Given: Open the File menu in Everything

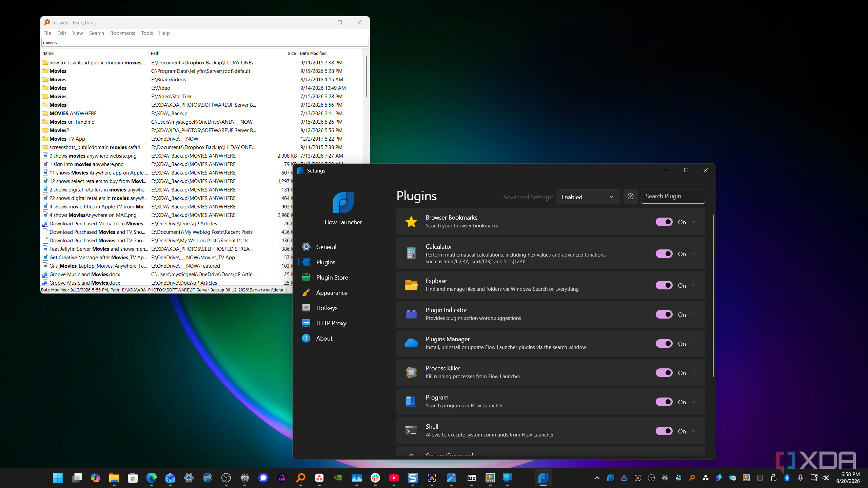Looking at the screenshot, I should tap(47, 33).
